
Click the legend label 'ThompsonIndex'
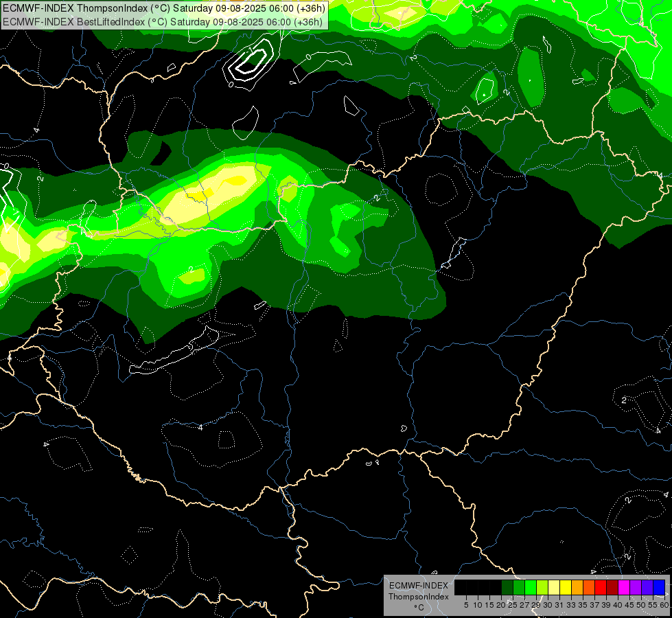pyautogui.click(x=418, y=597)
